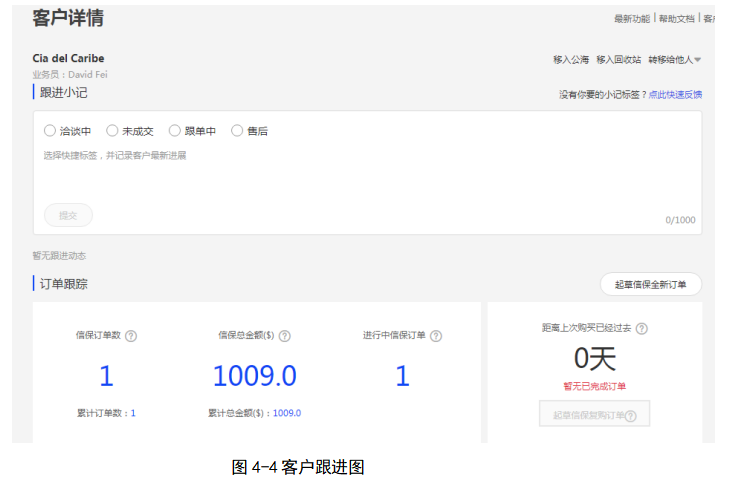The height and width of the screenshot is (487, 746).
Task: Select the 跟单中 radio option
Action: [x=175, y=130]
